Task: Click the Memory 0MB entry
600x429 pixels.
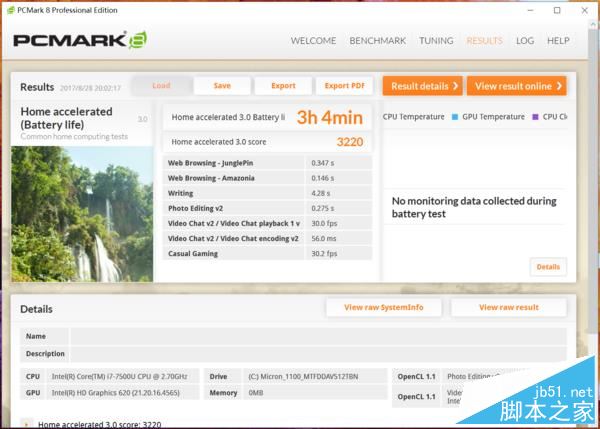Action: (256, 393)
